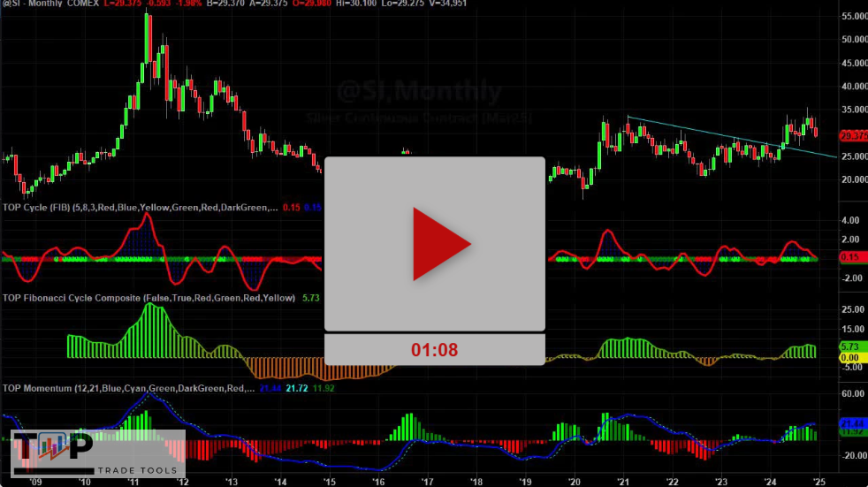This screenshot has height=487, width=868.
Task: Click the 01:08 video duration label
Action: point(435,350)
